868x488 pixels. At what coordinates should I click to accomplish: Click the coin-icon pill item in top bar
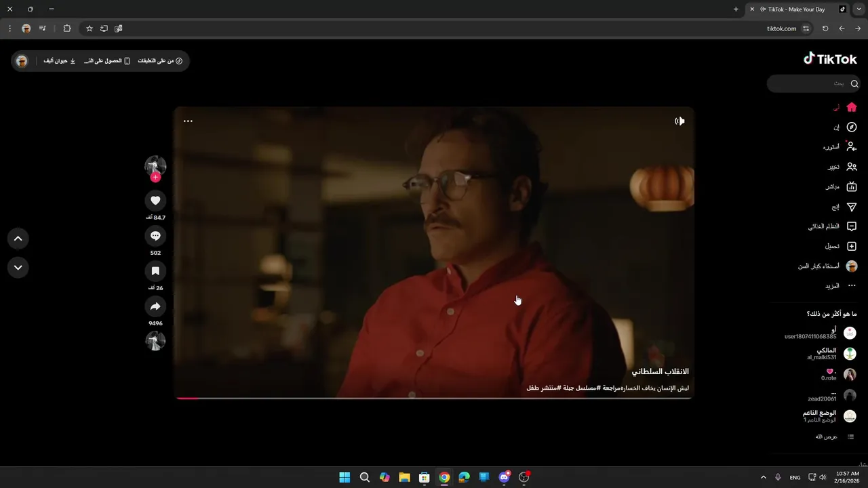(161, 61)
